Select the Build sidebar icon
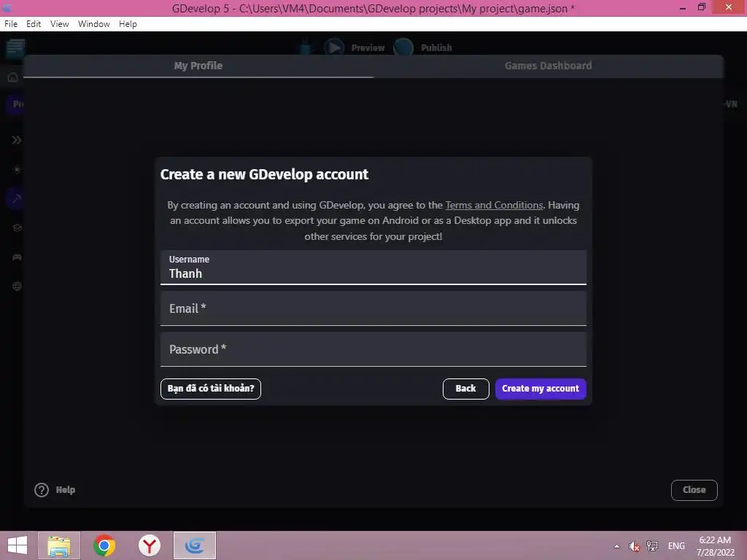The image size is (747, 560). coord(17,198)
